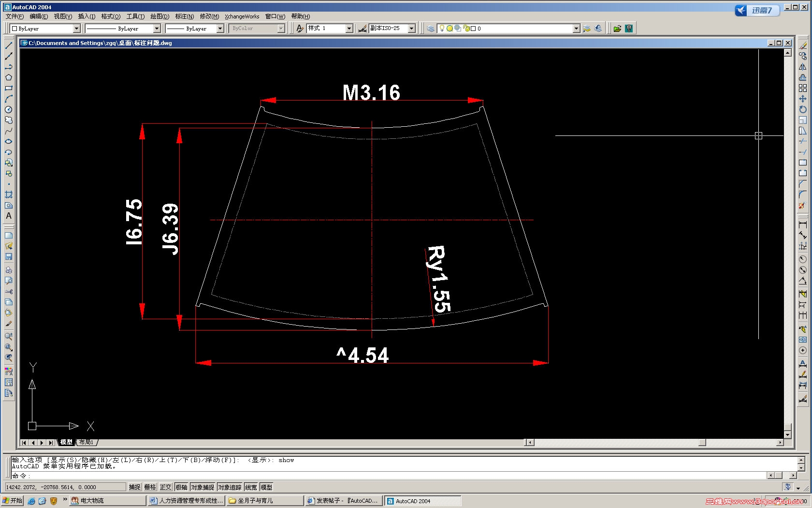Select the Line drawing tool
Screen dimensions: 812x508
pyautogui.click(x=9, y=45)
